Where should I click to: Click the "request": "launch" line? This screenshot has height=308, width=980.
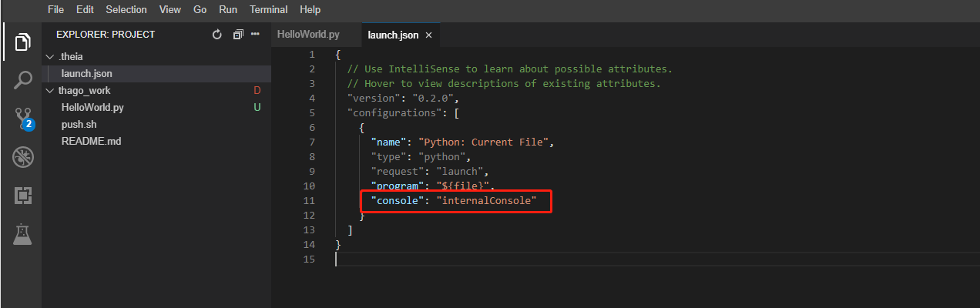tap(430, 172)
